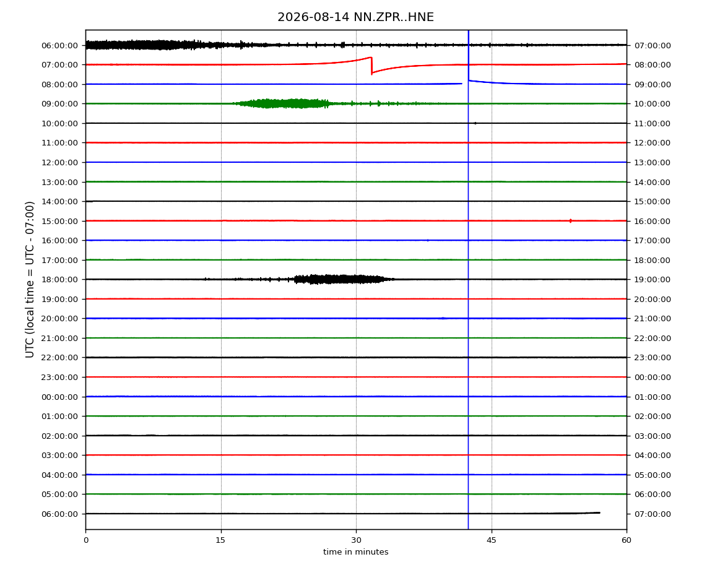This screenshot has height=588, width=712.
Task: Click the 06:00:00 left time label at top
Action: (x=60, y=45)
